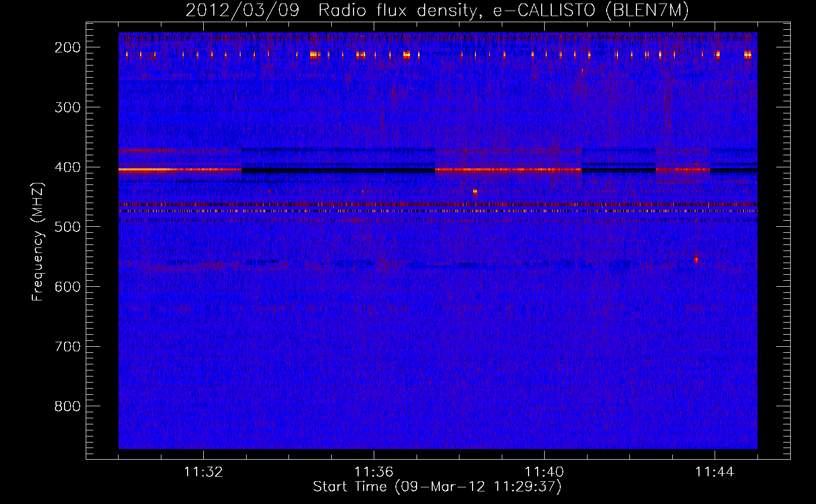Viewport: 816px width, 504px height.
Task: Click the 'Frequency (MHZ)' axis label
Action: click(x=38, y=241)
